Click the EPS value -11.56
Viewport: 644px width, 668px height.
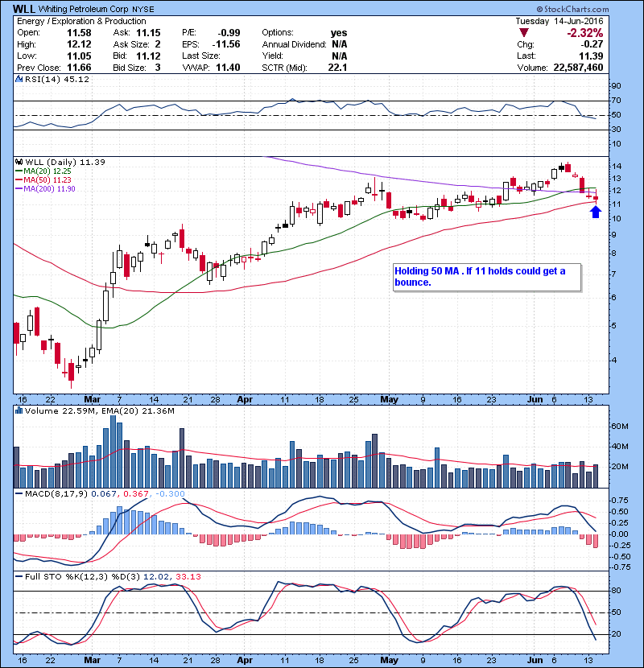pyautogui.click(x=226, y=44)
